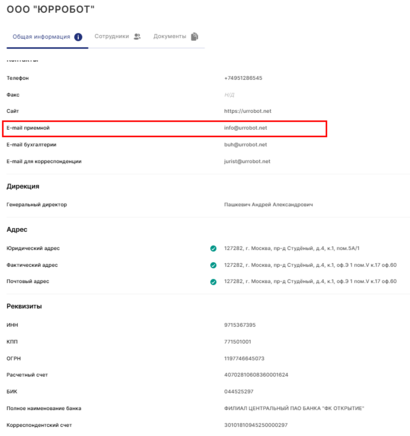Click the info@urrobot.net email address
This screenshot has width=410, height=436.
click(x=246, y=128)
